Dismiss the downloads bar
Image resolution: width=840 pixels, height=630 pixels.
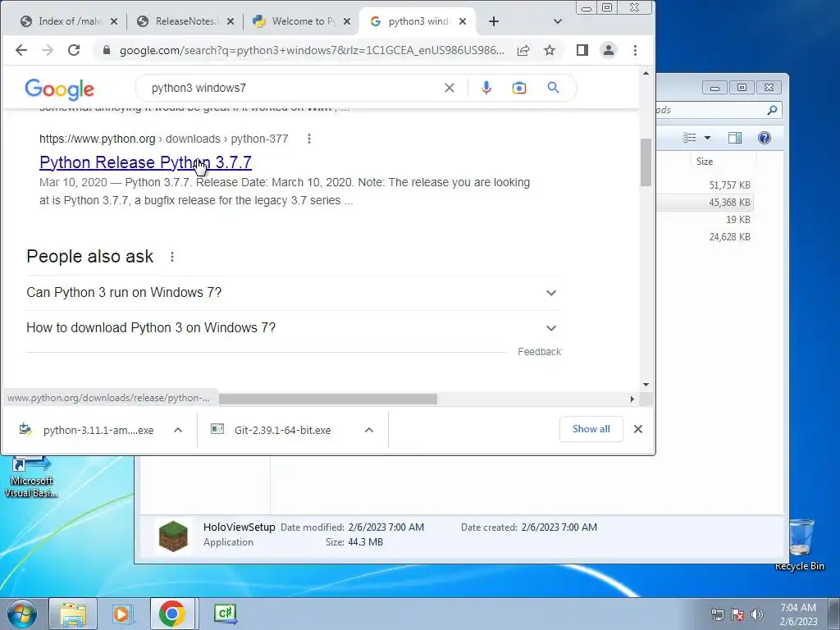pyautogui.click(x=638, y=429)
